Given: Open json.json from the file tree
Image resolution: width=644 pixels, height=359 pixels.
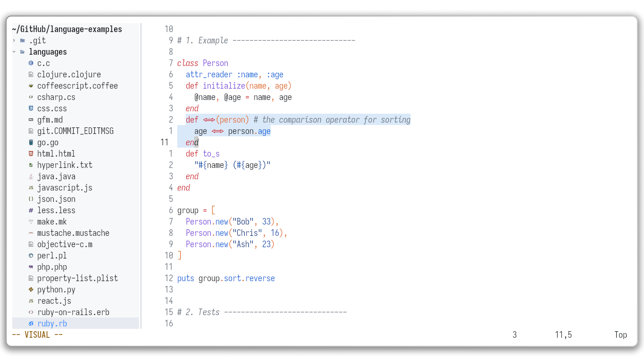Looking at the screenshot, I should click(x=56, y=199).
